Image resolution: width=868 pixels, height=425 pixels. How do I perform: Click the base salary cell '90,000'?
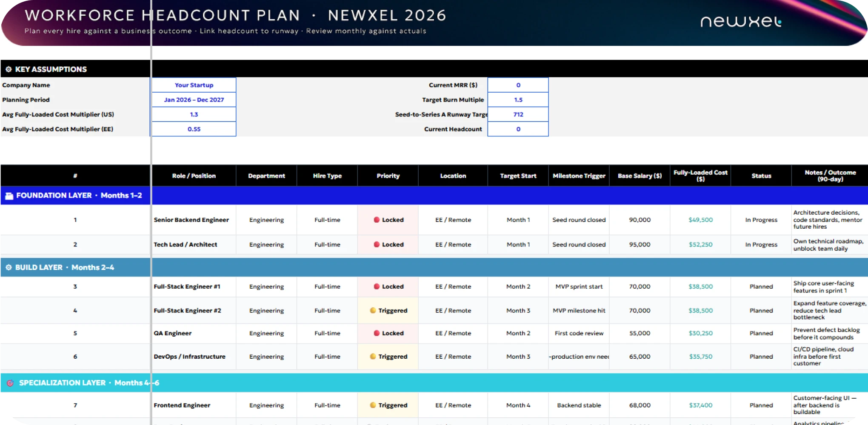click(x=640, y=220)
